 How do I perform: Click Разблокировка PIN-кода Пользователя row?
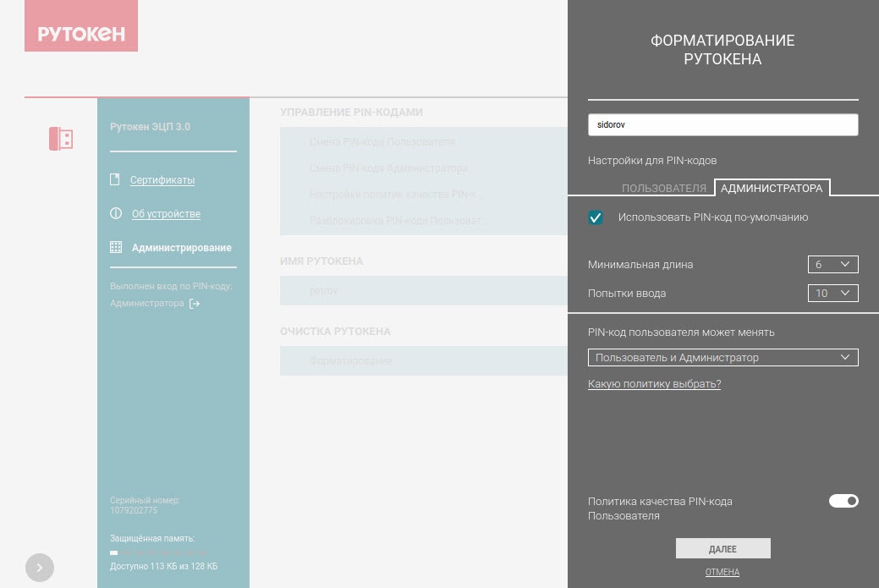click(424, 221)
